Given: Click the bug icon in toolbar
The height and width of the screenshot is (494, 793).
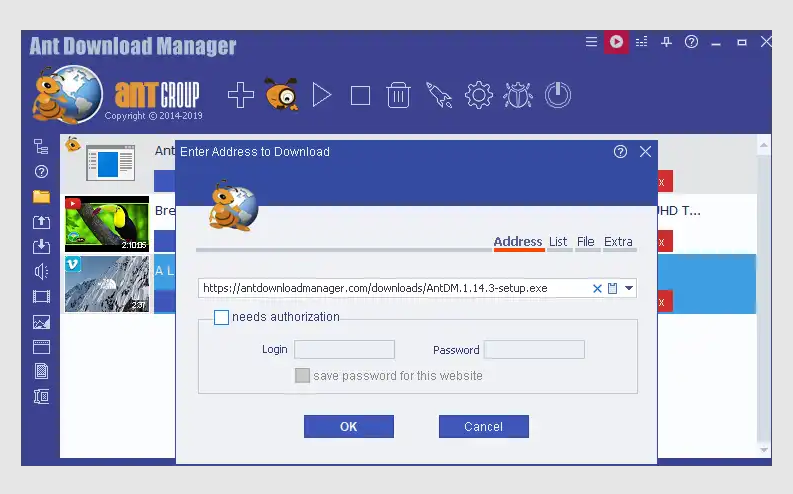Looking at the screenshot, I should pyautogui.click(x=518, y=95).
